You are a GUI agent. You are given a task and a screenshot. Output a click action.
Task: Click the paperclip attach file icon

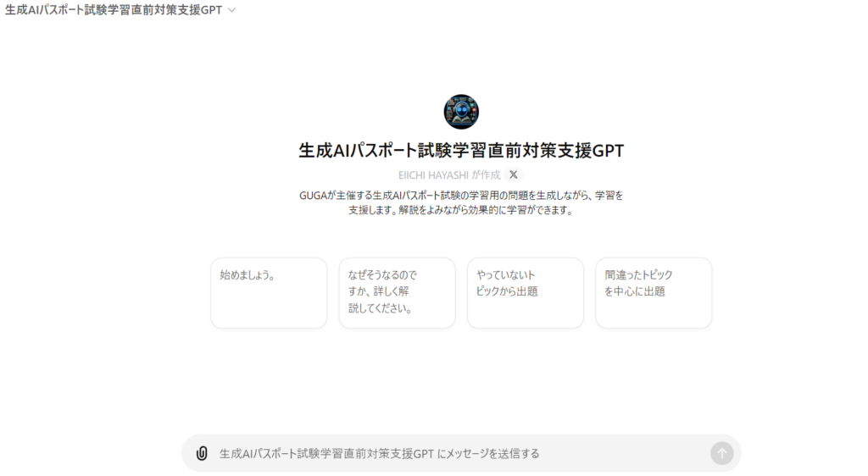coord(202,453)
